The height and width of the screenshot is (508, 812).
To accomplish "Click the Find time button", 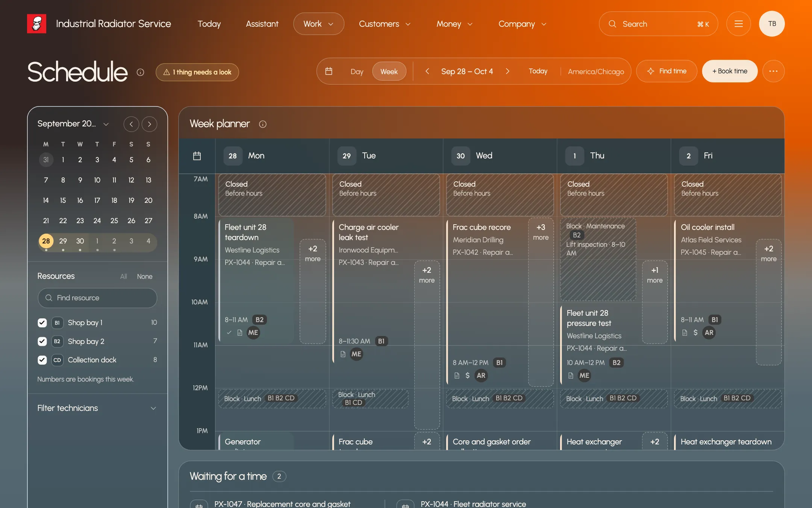I will (667, 71).
